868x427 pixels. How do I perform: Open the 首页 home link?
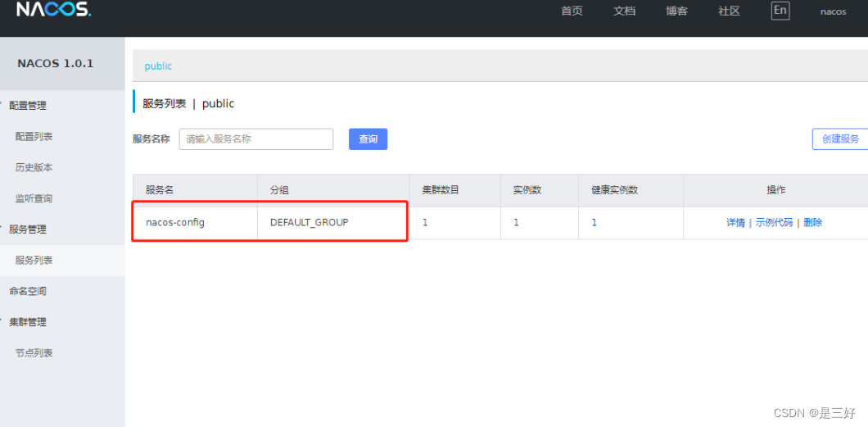pos(572,11)
